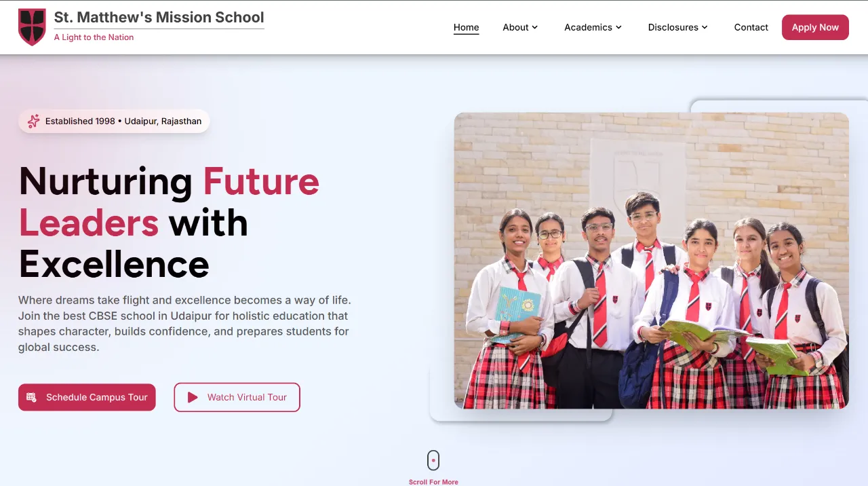The height and width of the screenshot is (486, 868).
Task: Click Schedule Campus Tour button
Action: (87, 398)
